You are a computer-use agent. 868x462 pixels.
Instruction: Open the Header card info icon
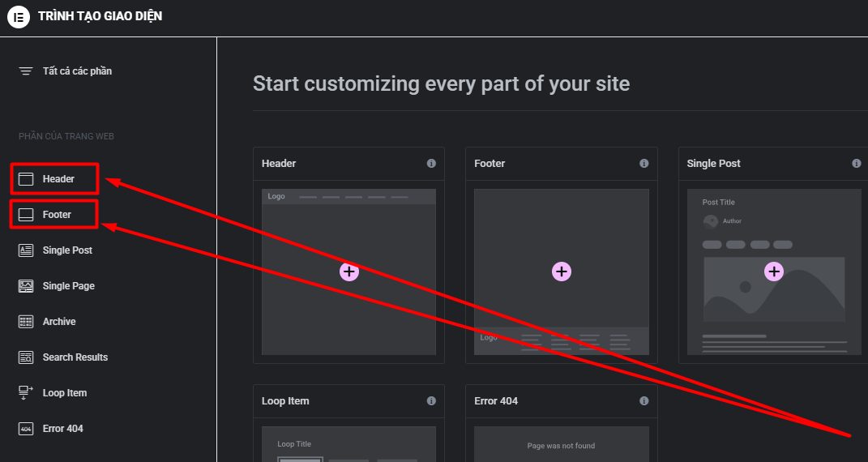click(x=431, y=164)
